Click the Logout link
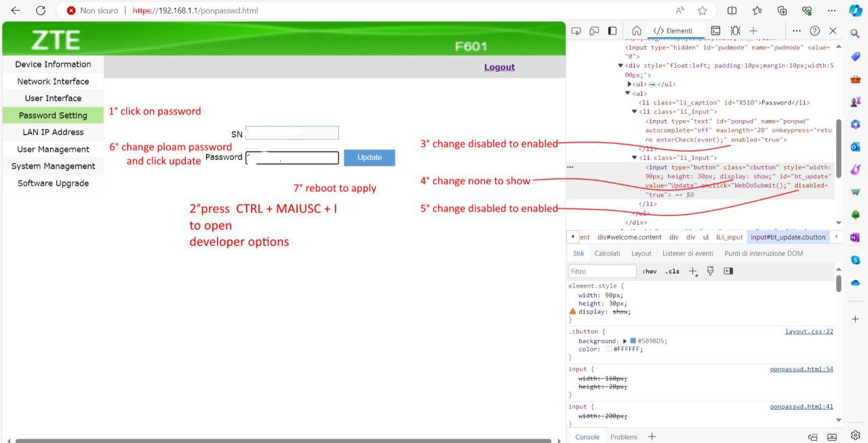868x443 pixels. [499, 67]
